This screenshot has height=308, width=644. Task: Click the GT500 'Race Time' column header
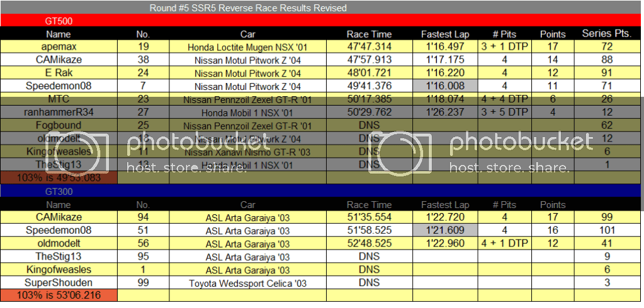pyautogui.click(x=370, y=35)
